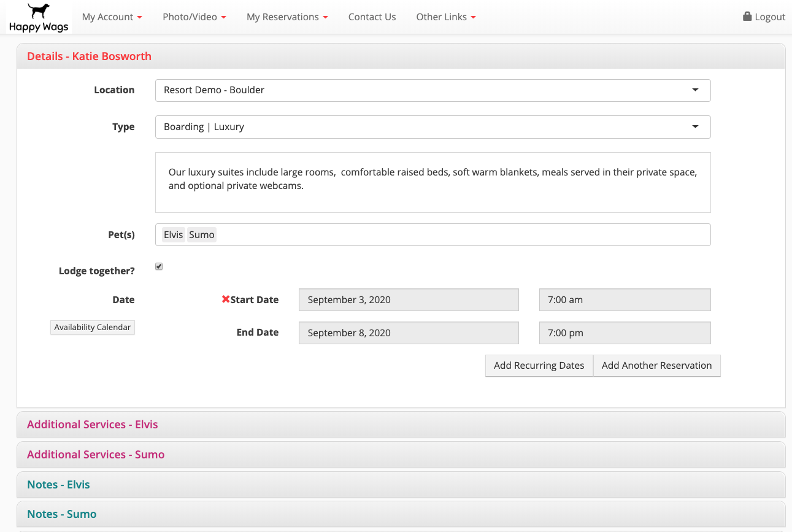The image size is (792, 532).
Task: Open the My Reservations menu
Action: 287,17
